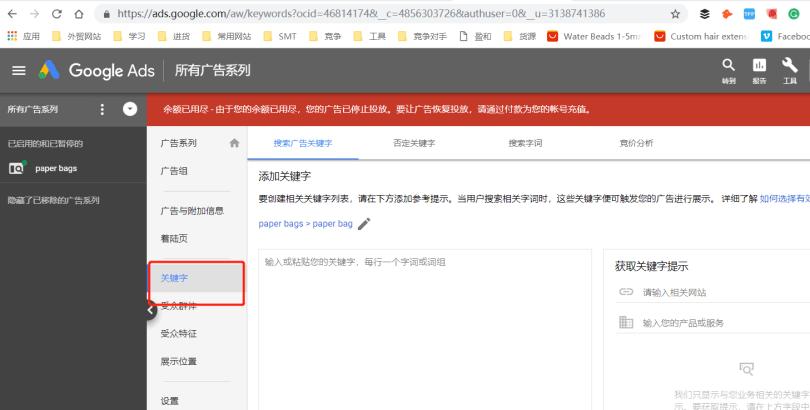
Task: Open the Google Ads hamburger menu
Action: coord(19,71)
